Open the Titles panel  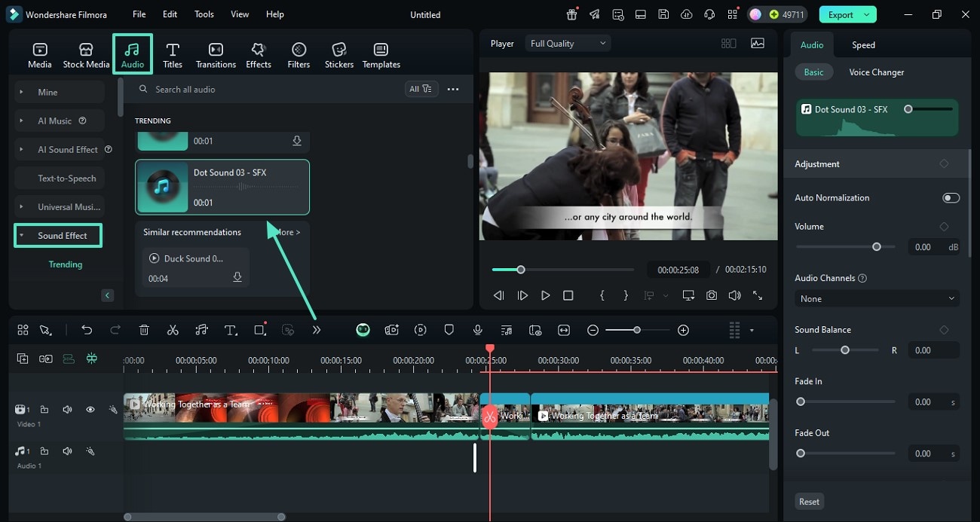pyautogui.click(x=173, y=55)
